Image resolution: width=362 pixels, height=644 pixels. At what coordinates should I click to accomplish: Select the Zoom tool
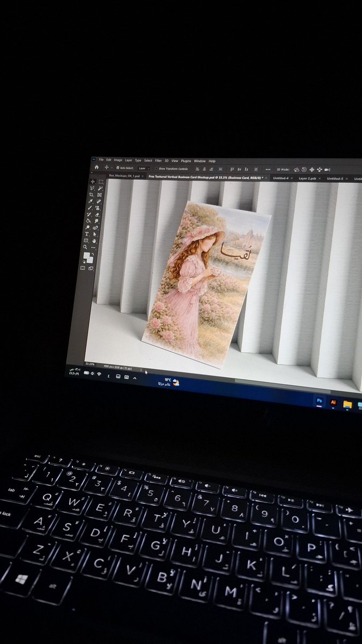point(85,247)
